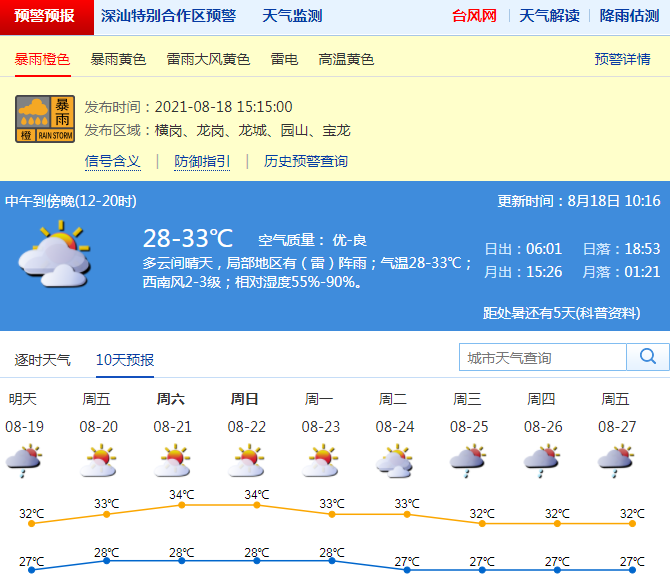Click 中午到傍晚(12-20时) heading

71,201
